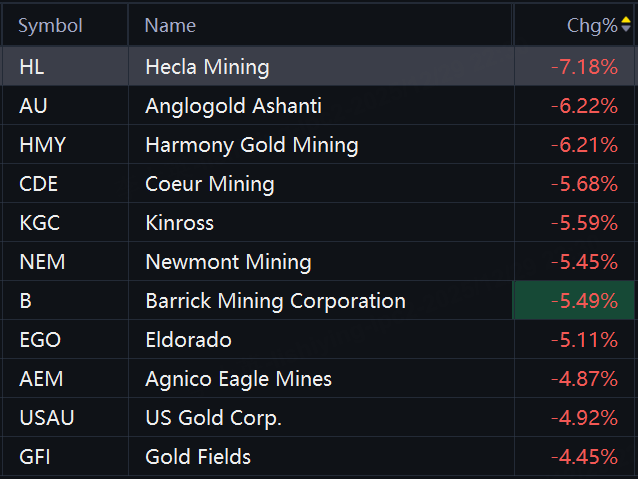Viewport: 638px width, 479px height.
Task: Open the Newmont Mining entry
Action: 228,262
